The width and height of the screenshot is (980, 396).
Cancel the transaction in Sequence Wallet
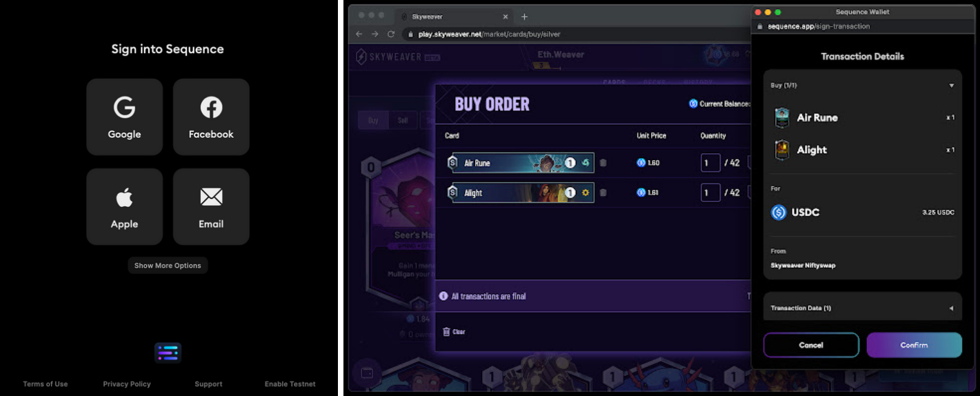tap(811, 345)
